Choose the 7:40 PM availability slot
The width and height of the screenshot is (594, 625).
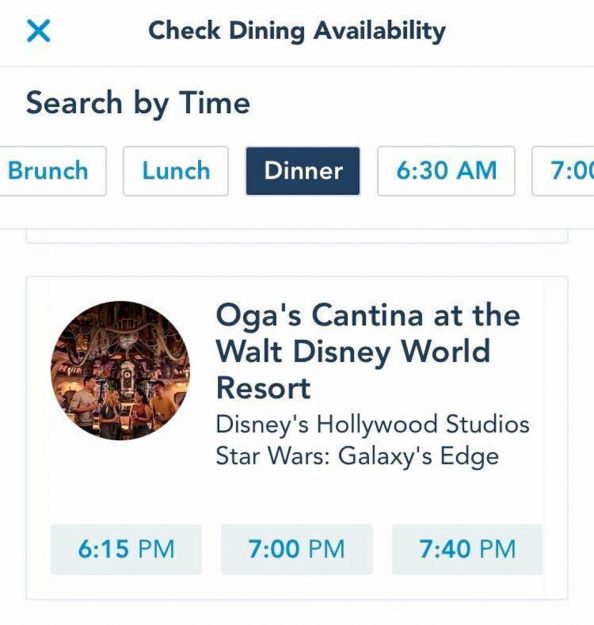pyautogui.click(x=467, y=549)
